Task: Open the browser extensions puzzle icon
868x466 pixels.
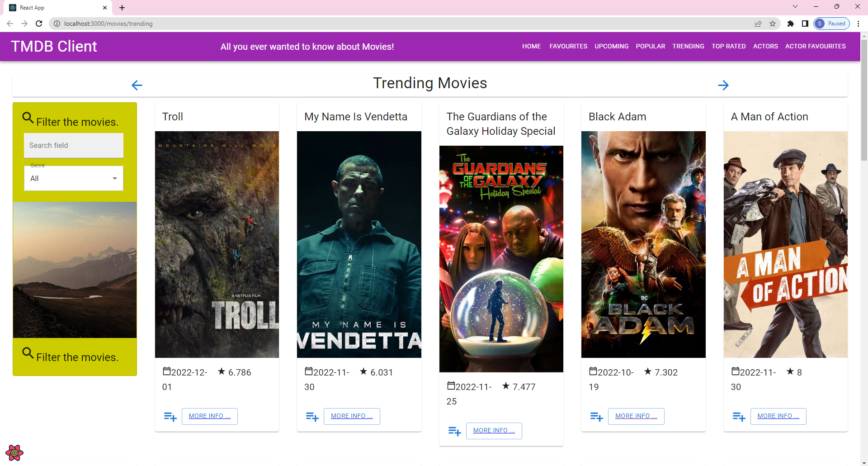Action: click(x=791, y=24)
